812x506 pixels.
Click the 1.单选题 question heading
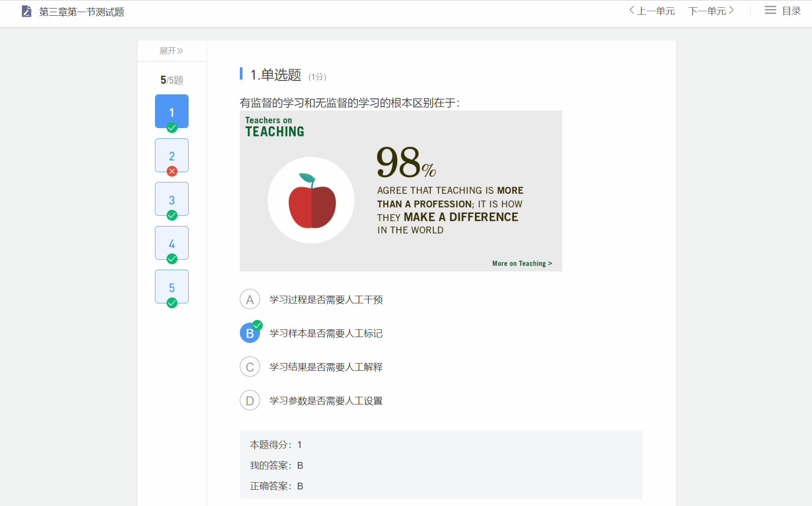276,75
